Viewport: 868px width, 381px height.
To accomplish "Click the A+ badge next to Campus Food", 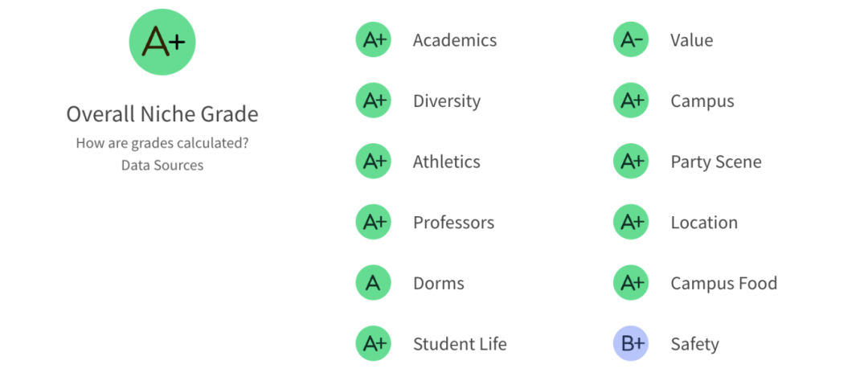I will point(631,283).
